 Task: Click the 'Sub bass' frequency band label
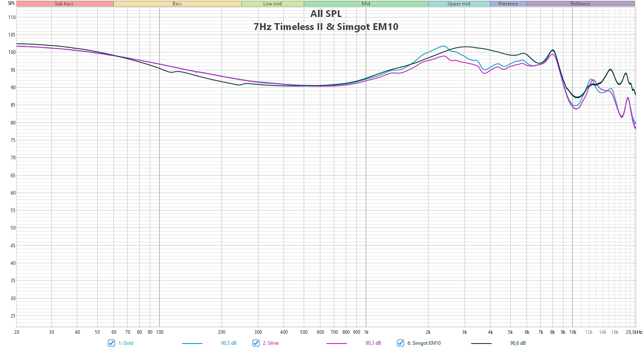click(64, 4)
